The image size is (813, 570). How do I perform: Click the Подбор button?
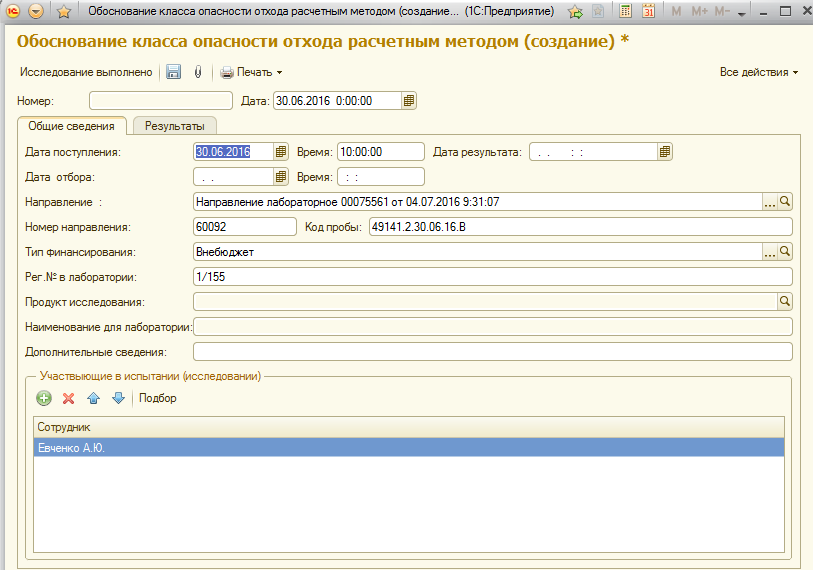tap(158, 398)
